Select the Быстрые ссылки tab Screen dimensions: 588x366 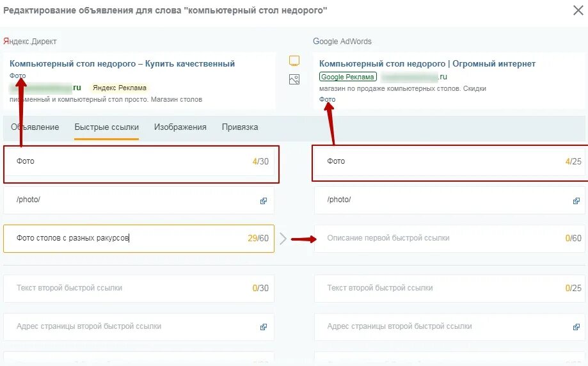point(106,127)
